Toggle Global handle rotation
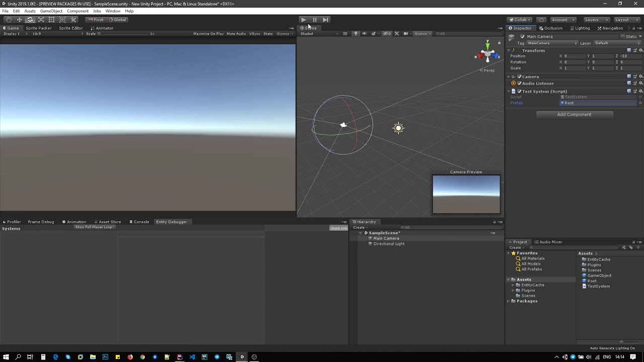The image size is (644, 362). tap(117, 20)
